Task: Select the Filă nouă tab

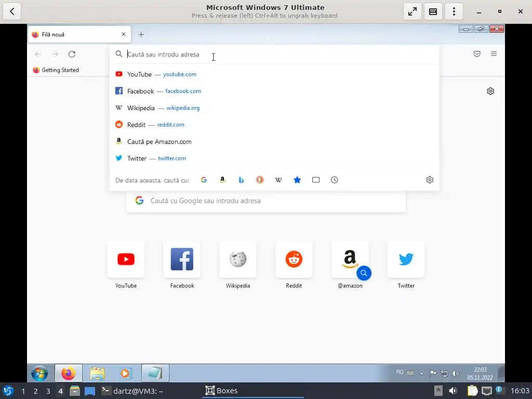Action: click(x=79, y=34)
